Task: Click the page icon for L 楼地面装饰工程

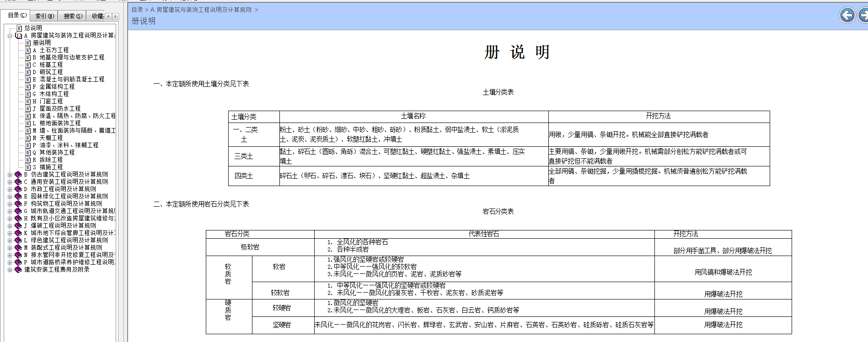Action: [x=28, y=123]
